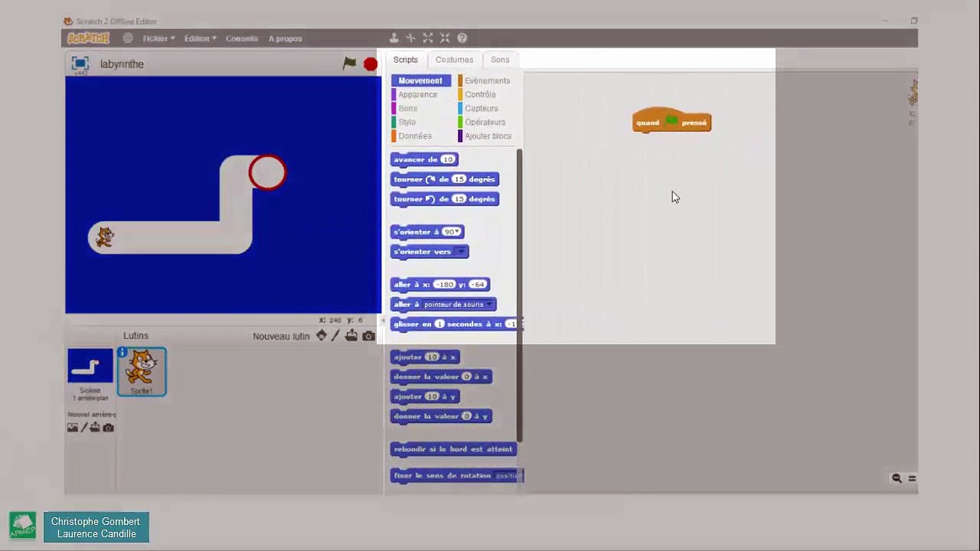Switch to the Costumes tab
The image size is (980, 551).
454,60
